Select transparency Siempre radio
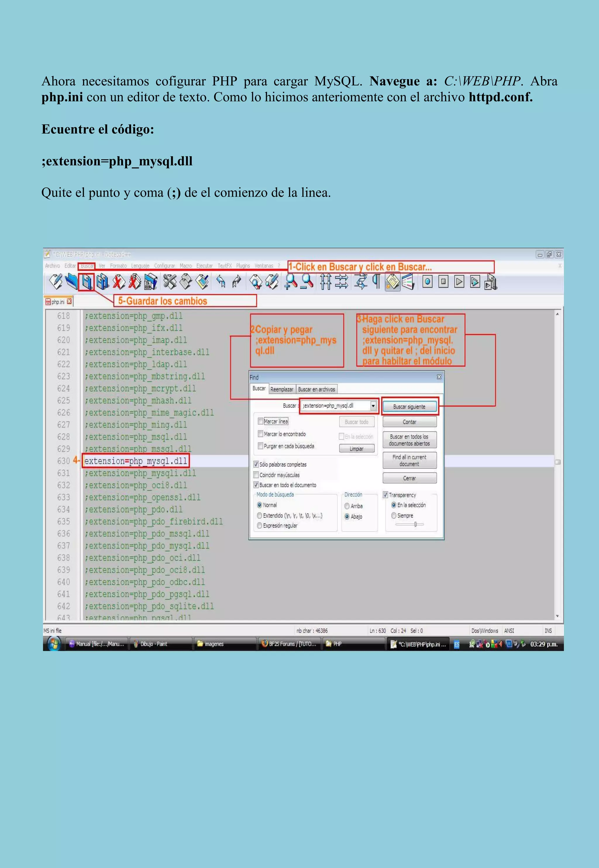This screenshot has height=868, width=599. [394, 515]
